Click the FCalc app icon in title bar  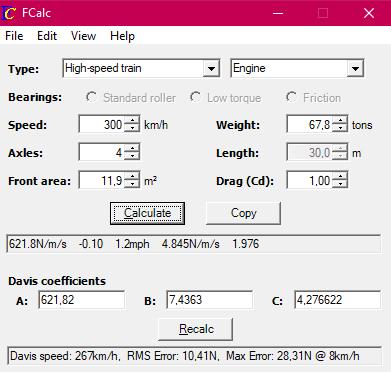tap(9, 13)
